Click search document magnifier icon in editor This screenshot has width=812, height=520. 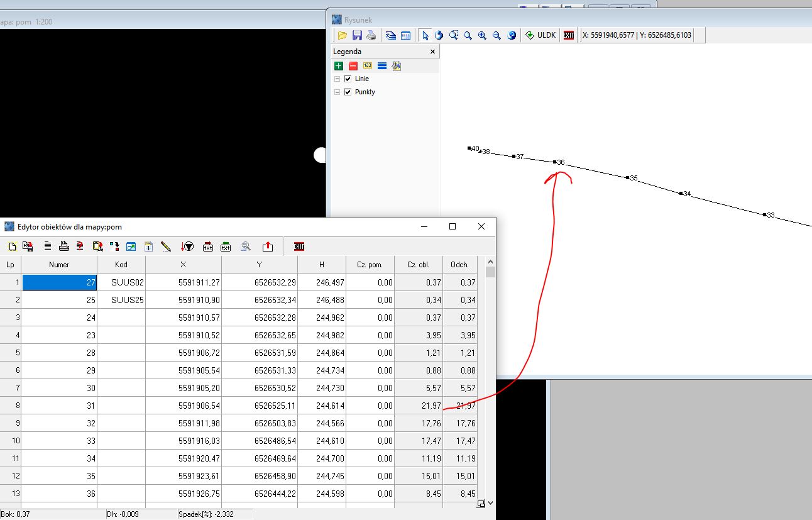(x=246, y=246)
